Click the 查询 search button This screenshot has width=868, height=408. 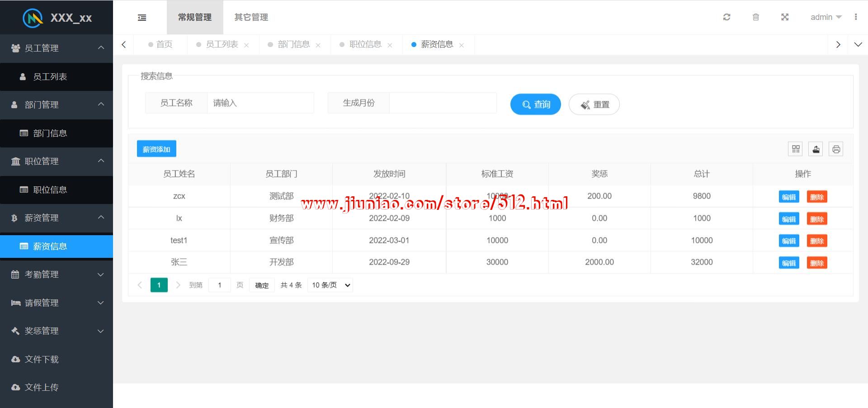pos(536,104)
